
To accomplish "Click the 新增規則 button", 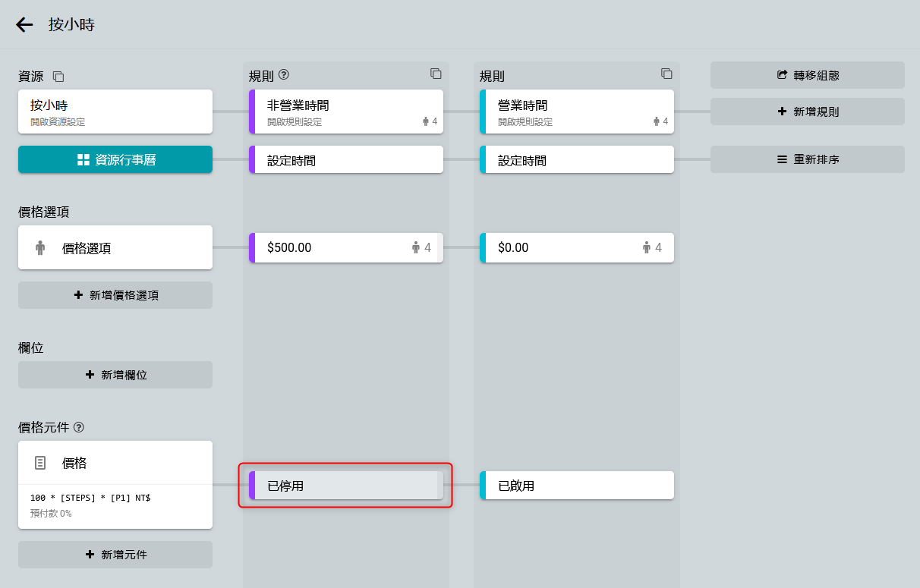I will click(x=808, y=112).
